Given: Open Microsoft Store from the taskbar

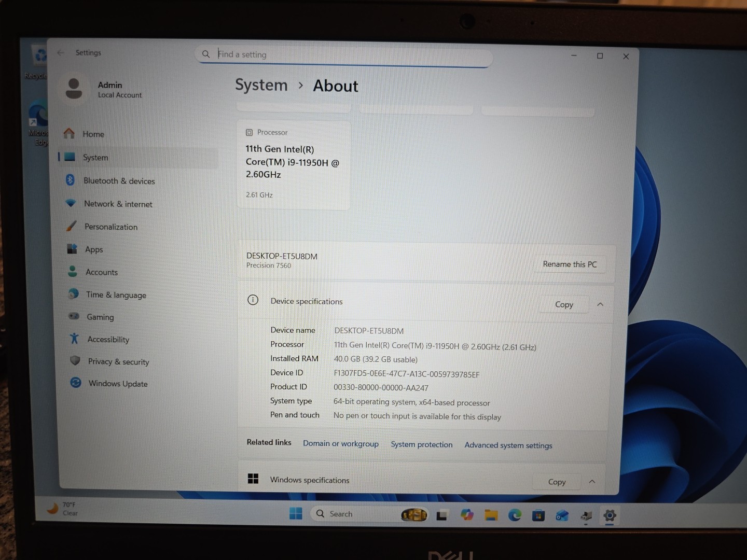Looking at the screenshot, I should point(538,516).
